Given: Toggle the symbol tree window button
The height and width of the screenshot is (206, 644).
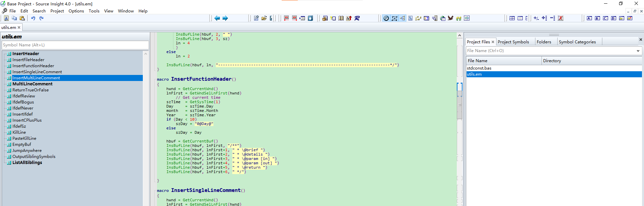Looking at the screenshot, I should tap(402, 18).
